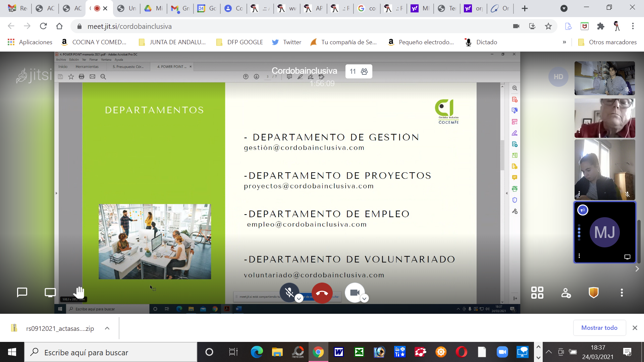Show hidden bookmarks chevron
This screenshot has width=644, height=362.
(x=564, y=42)
